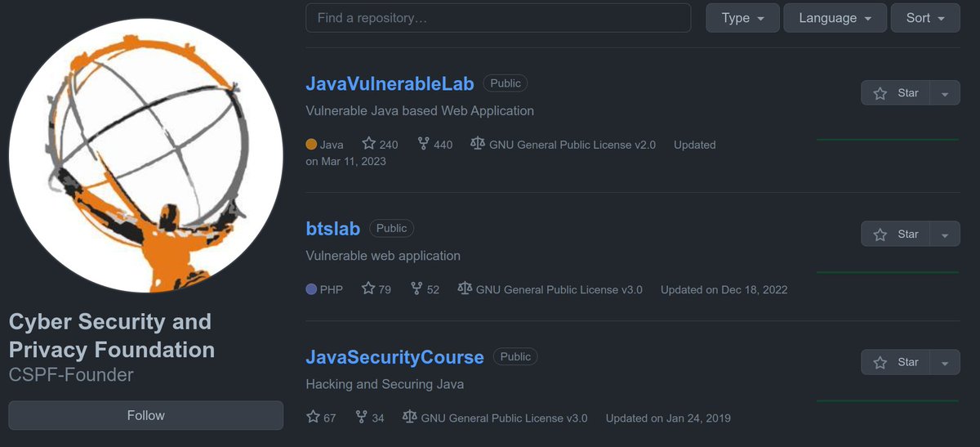This screenshot has height=447, width=980.
Task: Click the star icon in btslab's Star button
Action: 880,235
